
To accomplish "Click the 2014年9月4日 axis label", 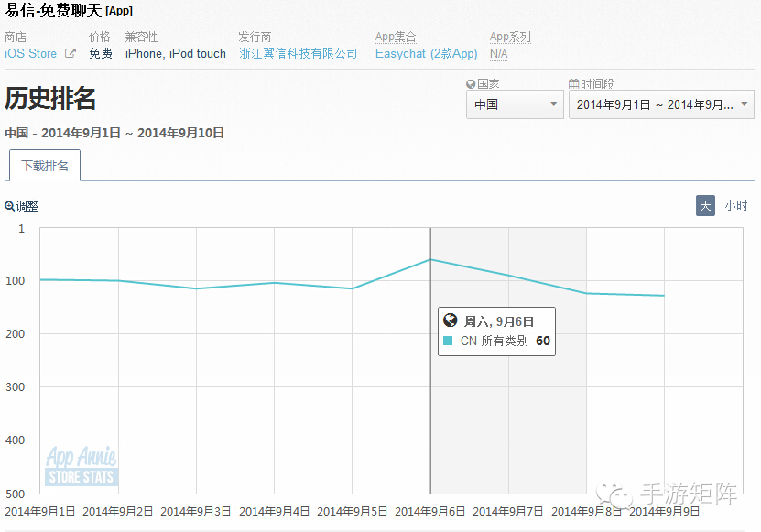I will 274,512.
